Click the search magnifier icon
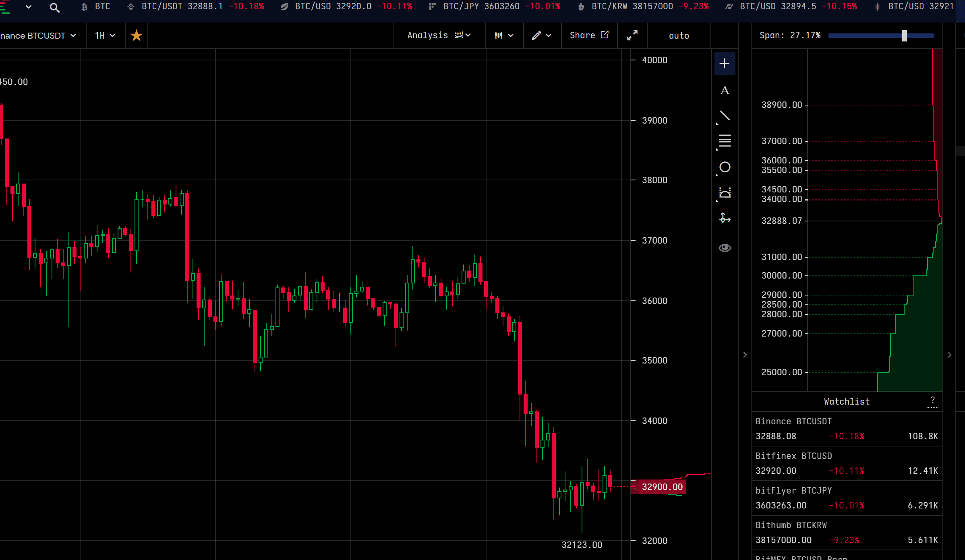The image size is (965, 560). point(54,7)
